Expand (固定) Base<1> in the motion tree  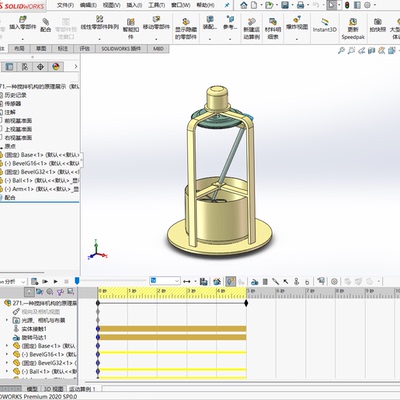click(7, 346)
